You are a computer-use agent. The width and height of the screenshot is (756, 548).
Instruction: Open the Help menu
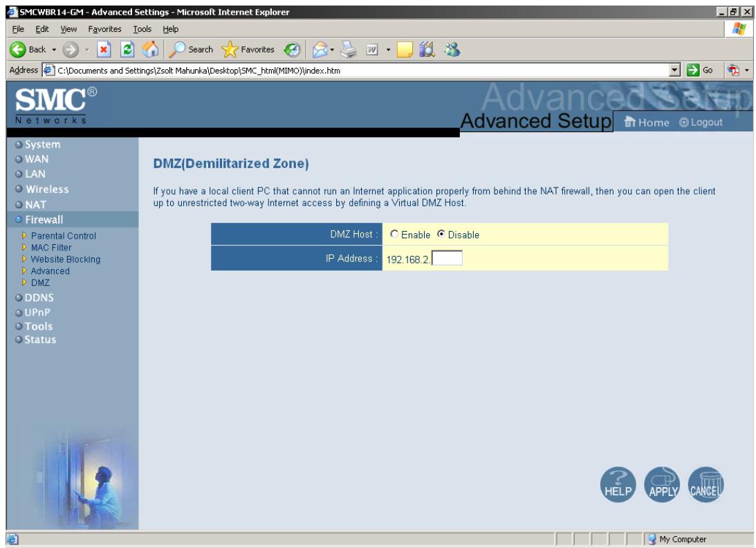[170, 29]
